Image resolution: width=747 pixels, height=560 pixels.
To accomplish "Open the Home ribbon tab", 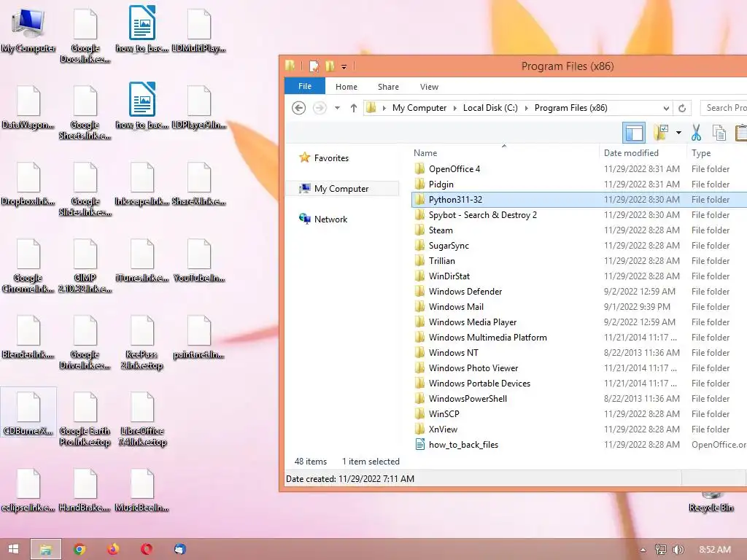I will pyautogui.click(x=347, y=87).
